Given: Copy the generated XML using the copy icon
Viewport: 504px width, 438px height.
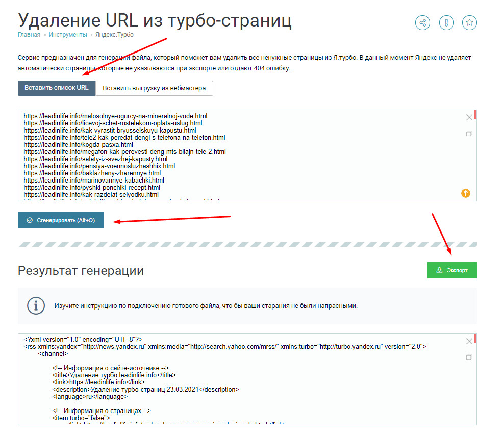Looking at the screenshot, I should 469,357.
